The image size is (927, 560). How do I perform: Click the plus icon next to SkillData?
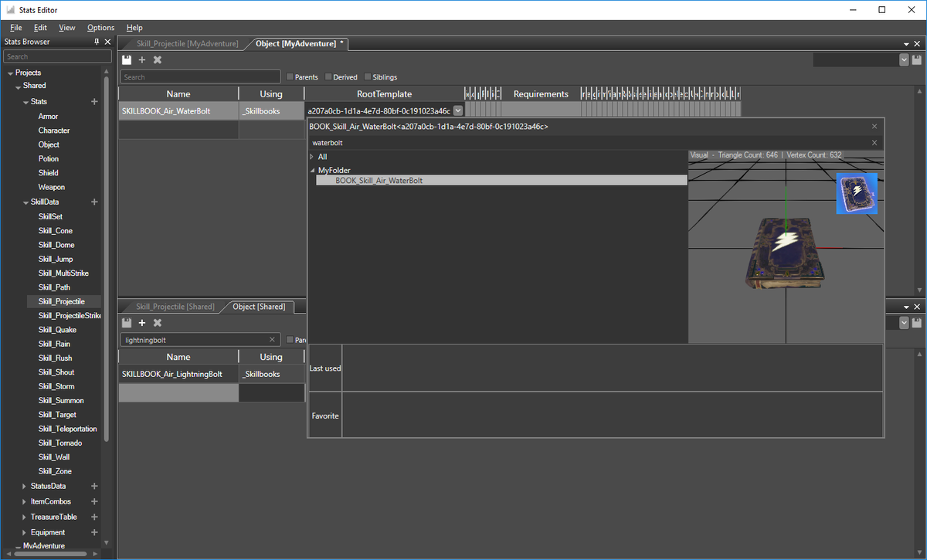pyautogui.click(x=93, y=202)
